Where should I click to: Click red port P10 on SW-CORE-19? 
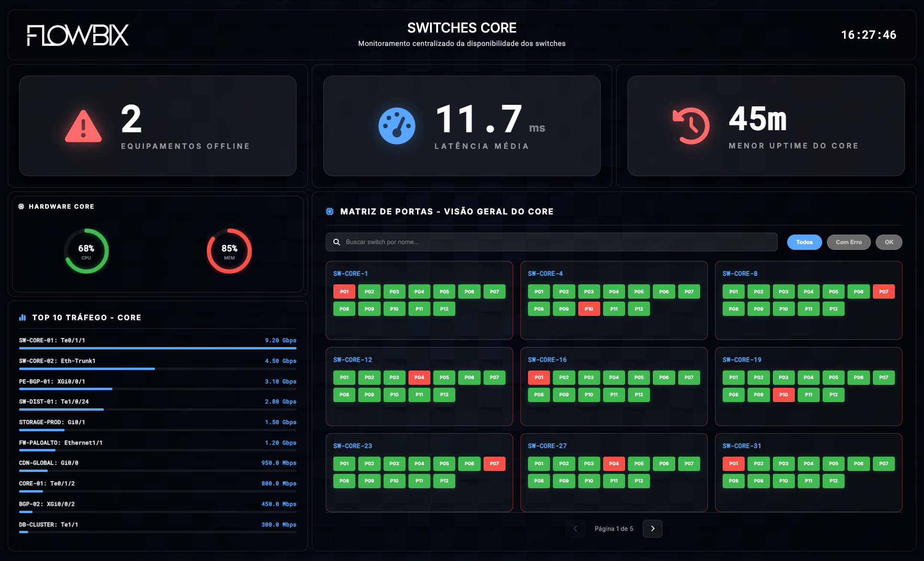[783, 395]
